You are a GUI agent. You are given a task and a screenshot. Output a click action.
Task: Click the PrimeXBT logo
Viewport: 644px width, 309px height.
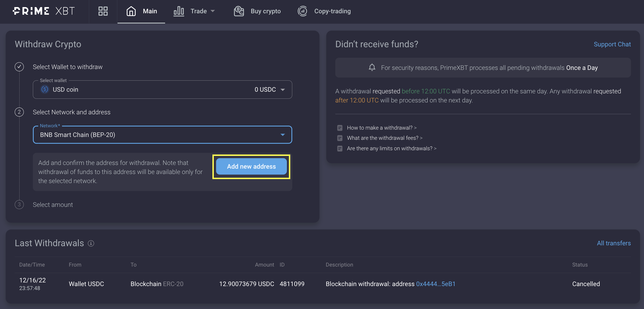pyautogui.click(x=44, y=11)
